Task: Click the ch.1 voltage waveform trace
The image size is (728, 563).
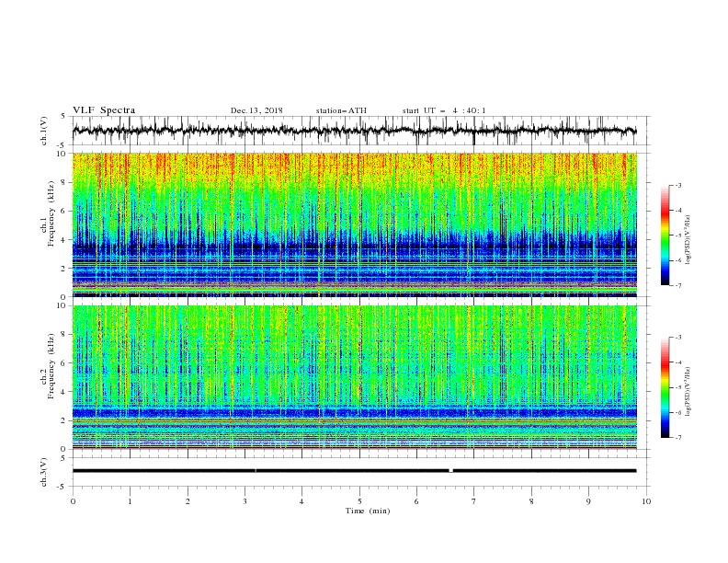Action: pos(354,131)
